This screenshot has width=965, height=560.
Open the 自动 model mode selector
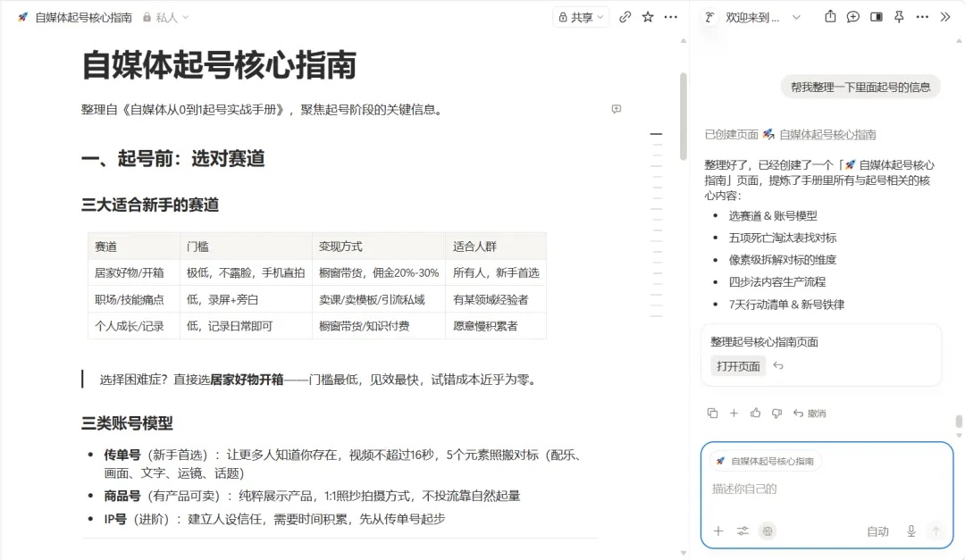click(877, 531)
